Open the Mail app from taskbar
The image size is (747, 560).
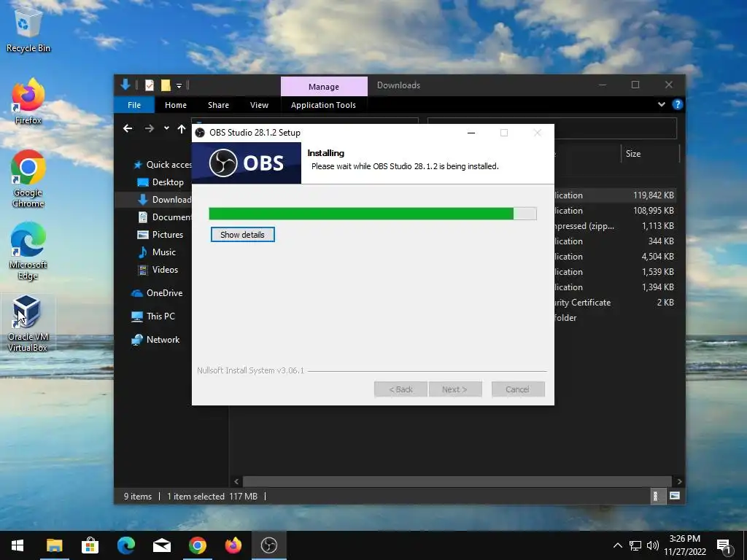point(162,545)
